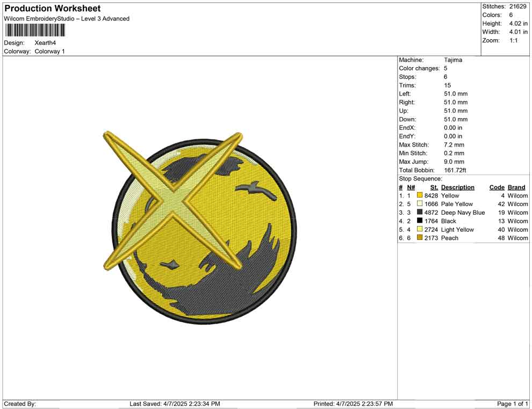This screenshot has height=409, width=532.
Task: Click the Zoom value '1:1'
Action: (513, 40)
